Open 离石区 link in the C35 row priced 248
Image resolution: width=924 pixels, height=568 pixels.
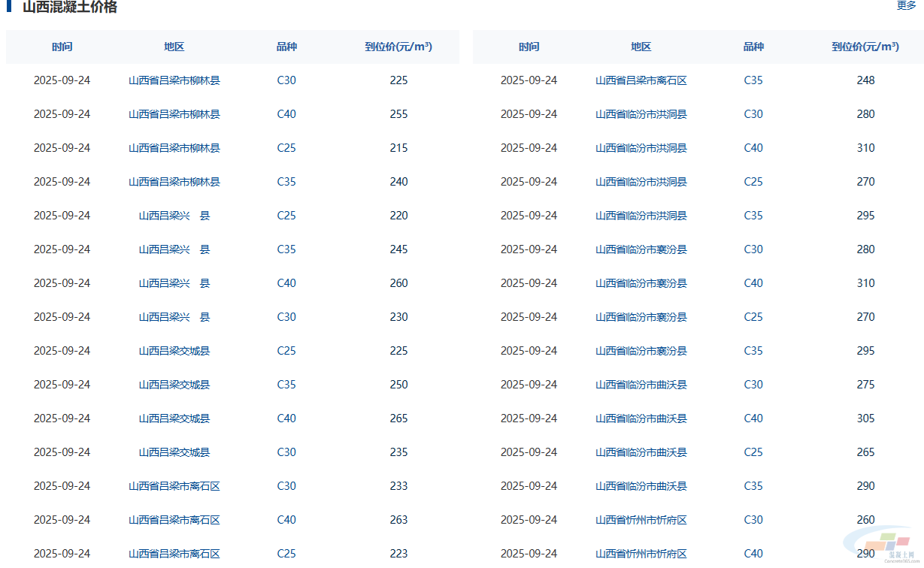point(641,80)
